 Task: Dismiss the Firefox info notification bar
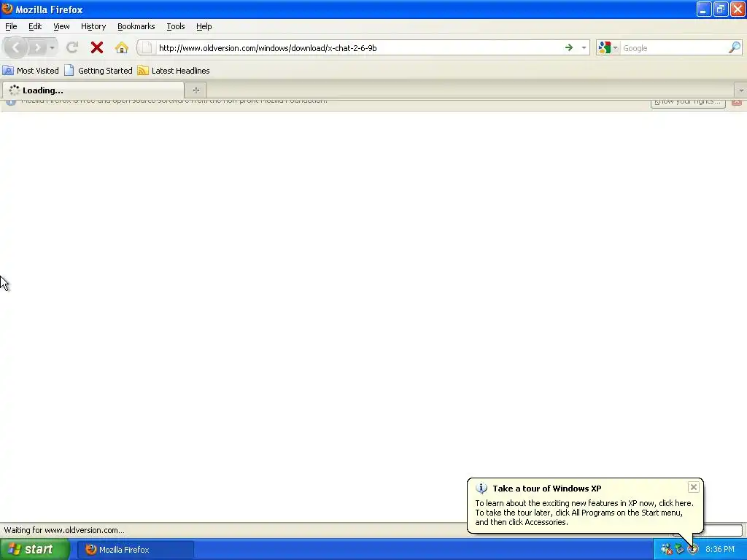click(x=737, y=102)
